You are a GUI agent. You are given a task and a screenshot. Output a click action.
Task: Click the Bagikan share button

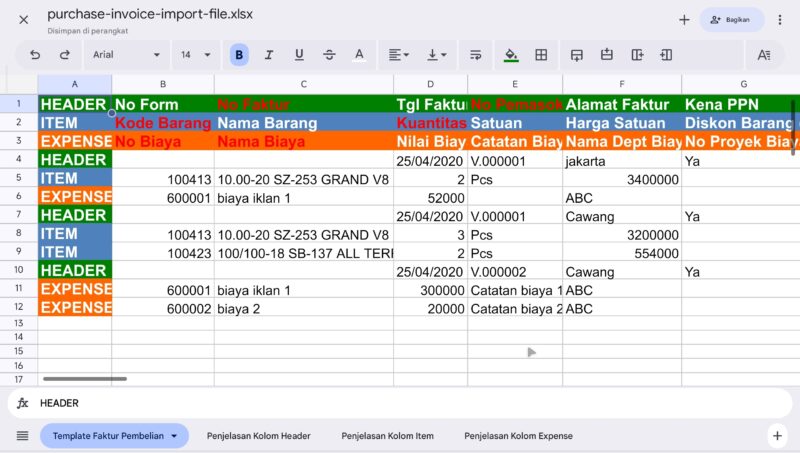click(731, 19)
